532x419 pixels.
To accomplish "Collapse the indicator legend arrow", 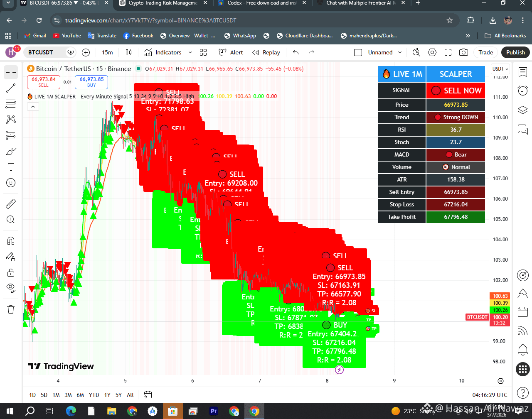I will pyautogui.click(x=33, y=107).
